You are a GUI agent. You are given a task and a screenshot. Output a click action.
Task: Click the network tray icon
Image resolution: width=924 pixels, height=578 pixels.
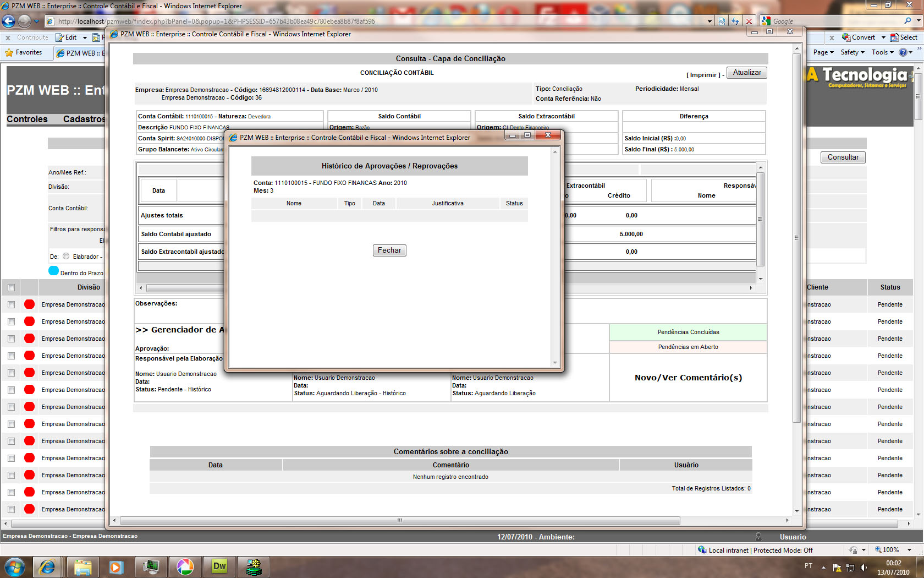850,568
